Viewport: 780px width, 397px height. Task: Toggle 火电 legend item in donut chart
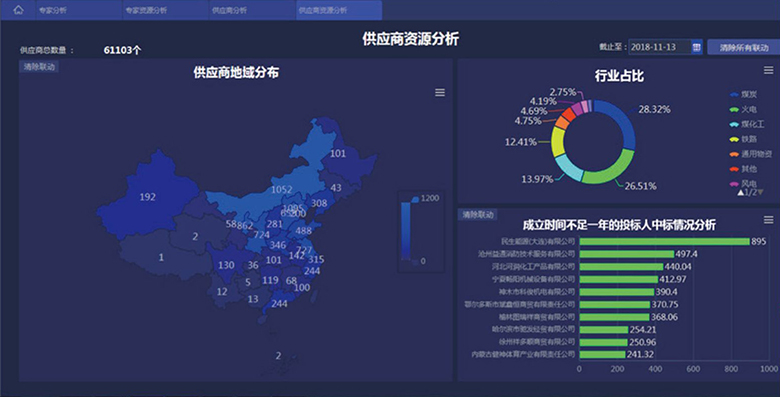point(744,109)
